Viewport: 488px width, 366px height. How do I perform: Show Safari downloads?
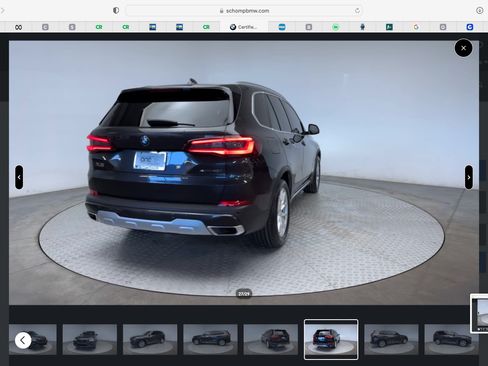pyautogui.click(x=479, y=11)
